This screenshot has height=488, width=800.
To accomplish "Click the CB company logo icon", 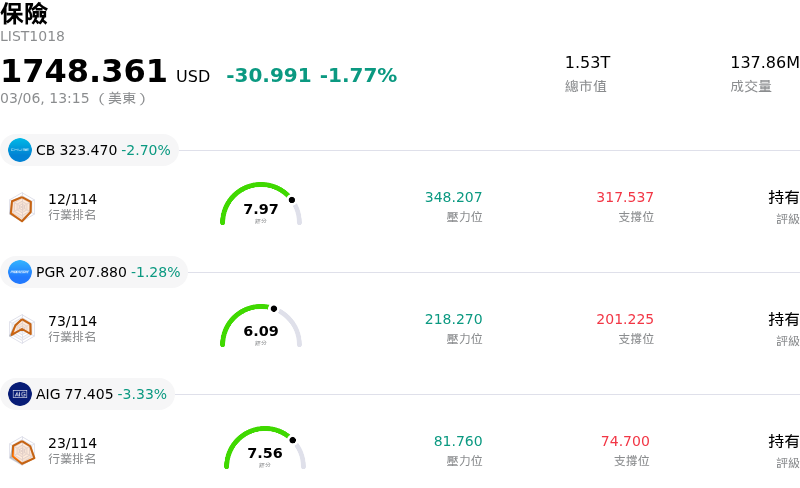I will 20,150.
